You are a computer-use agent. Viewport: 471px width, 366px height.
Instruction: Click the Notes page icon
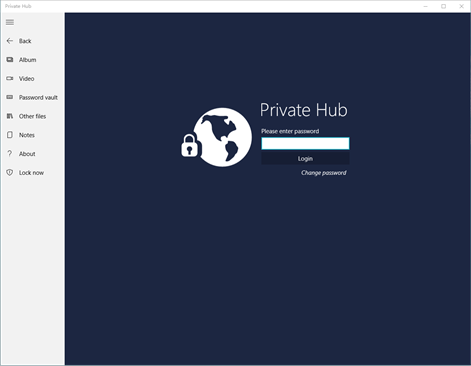[x=10, y=135]
